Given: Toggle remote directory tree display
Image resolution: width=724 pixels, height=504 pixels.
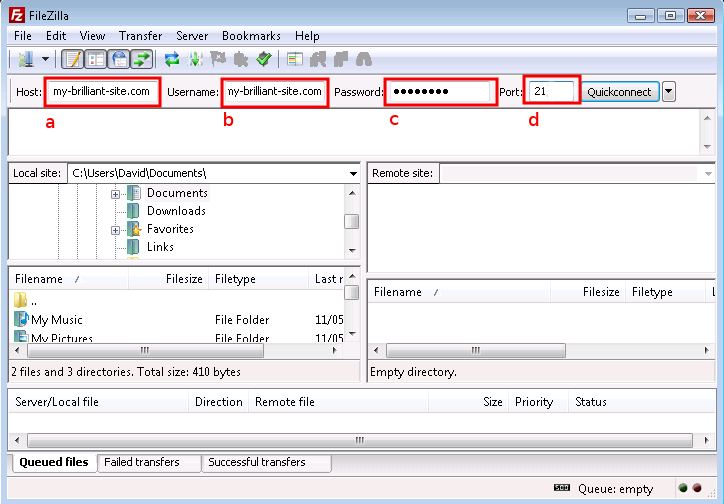Looking at the screenshot, I should [x=119, y=59].
